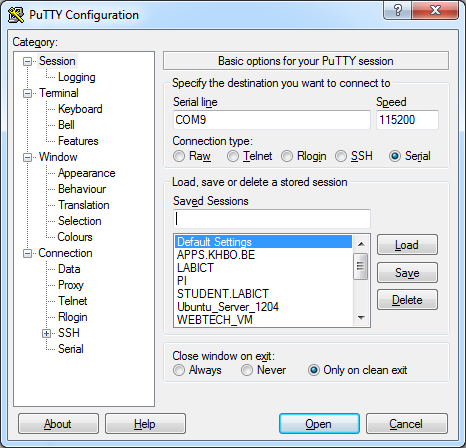Click the Saved Sessions name field

(x=272, y=219)
